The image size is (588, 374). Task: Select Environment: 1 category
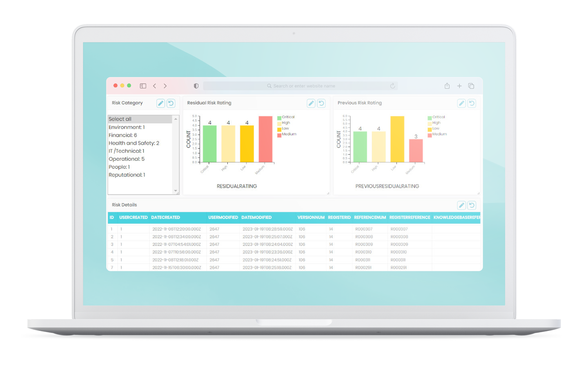140,127
